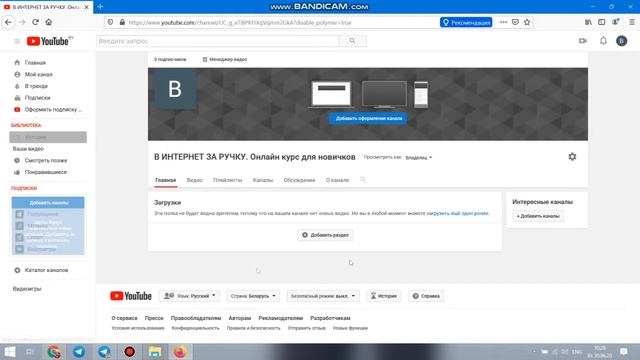Open Windows action center notifications

point(623,351)
